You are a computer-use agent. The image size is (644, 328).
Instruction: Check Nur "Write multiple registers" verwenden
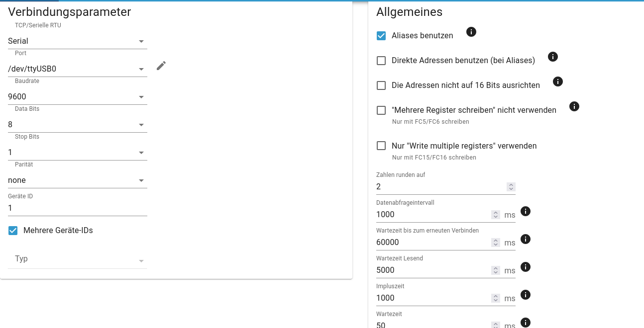tap(381, 146)
